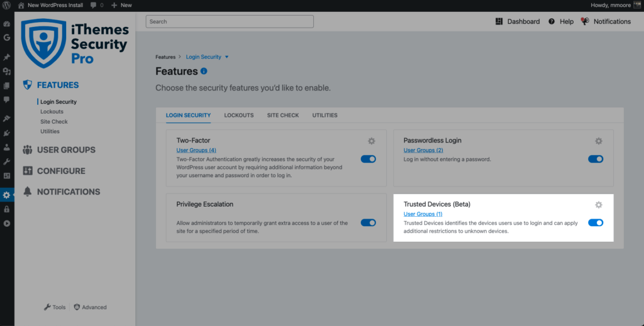The height and width of the screenshot is (326, 644).
Task: Click into the Search field
Action: [230, 21]
